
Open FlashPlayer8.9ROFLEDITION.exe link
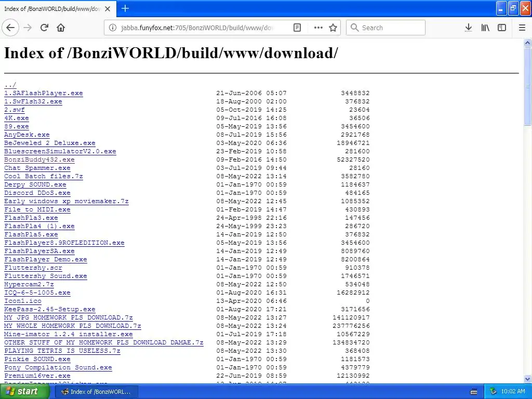pyautogui.click(x=64, y=243)
